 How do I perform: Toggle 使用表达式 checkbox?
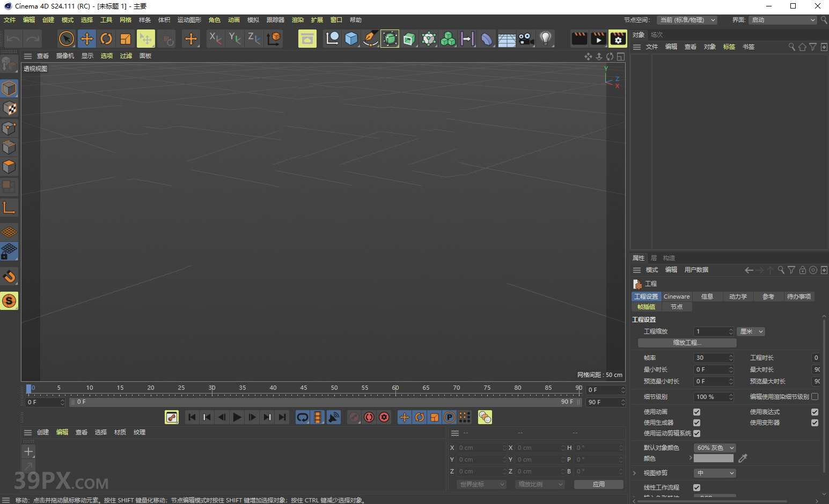[x=815, y=412]
